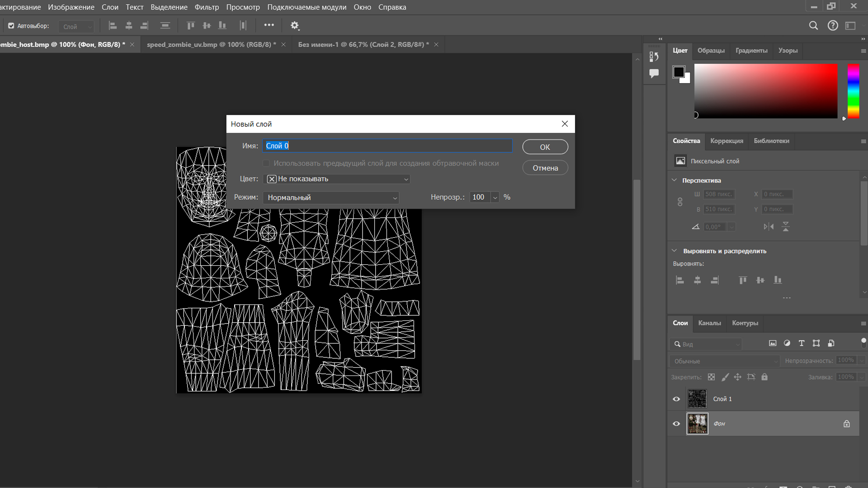Click the flip horizontal icon in Properties

(769, 226)
